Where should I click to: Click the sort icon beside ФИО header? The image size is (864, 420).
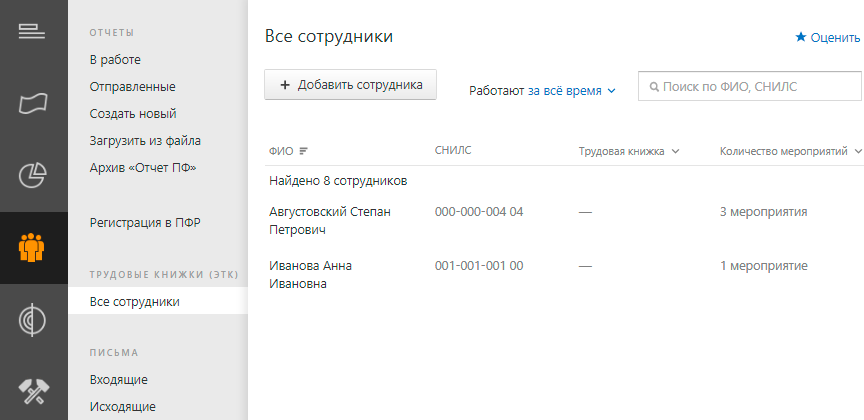pyautogui.click(x=303, y=151)
